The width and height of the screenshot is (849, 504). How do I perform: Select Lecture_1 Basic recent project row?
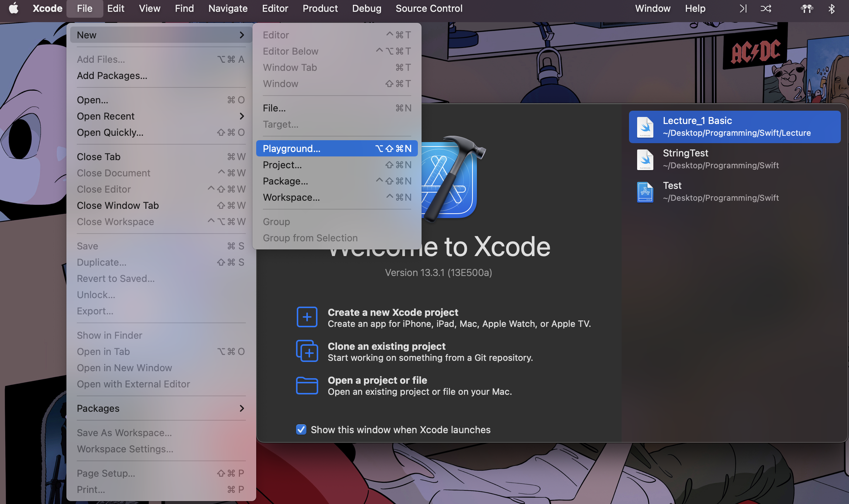735,127
